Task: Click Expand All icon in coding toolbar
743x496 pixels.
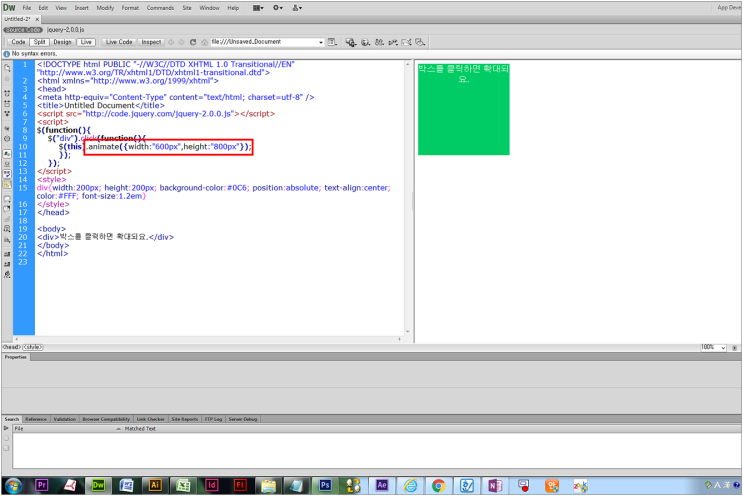Action: 7,114
